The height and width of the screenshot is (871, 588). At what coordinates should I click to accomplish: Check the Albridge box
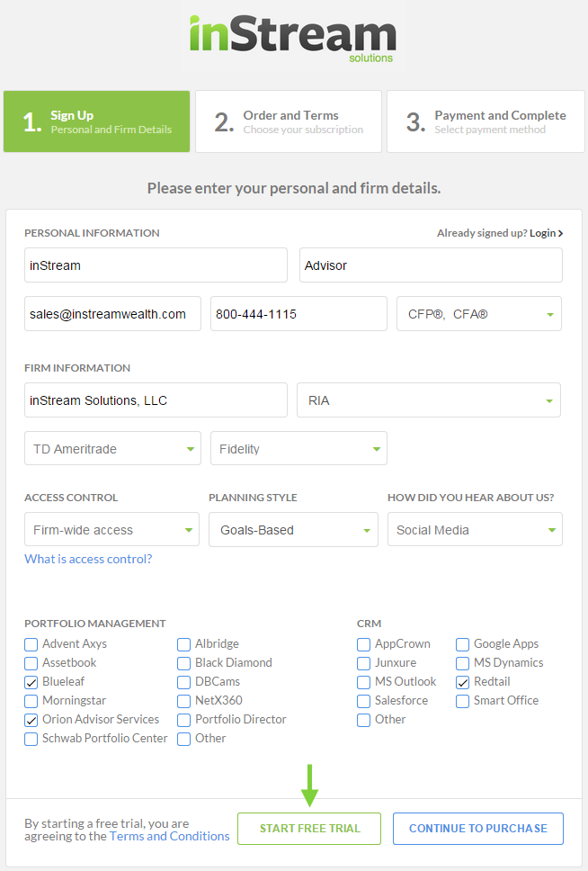click(x=183, y=644)
